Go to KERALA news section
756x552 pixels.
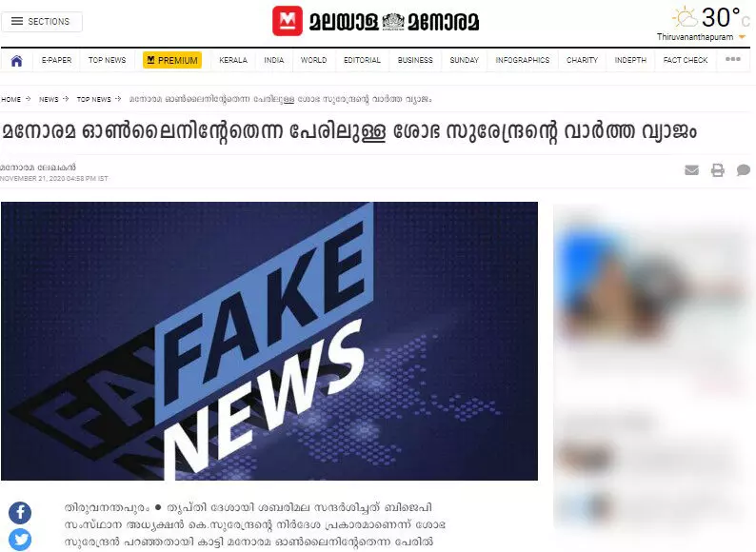(233, 60)
